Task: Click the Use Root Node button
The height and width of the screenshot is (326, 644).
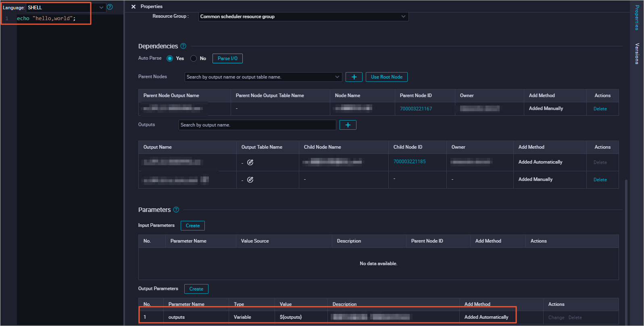Action: click(387, 77)
